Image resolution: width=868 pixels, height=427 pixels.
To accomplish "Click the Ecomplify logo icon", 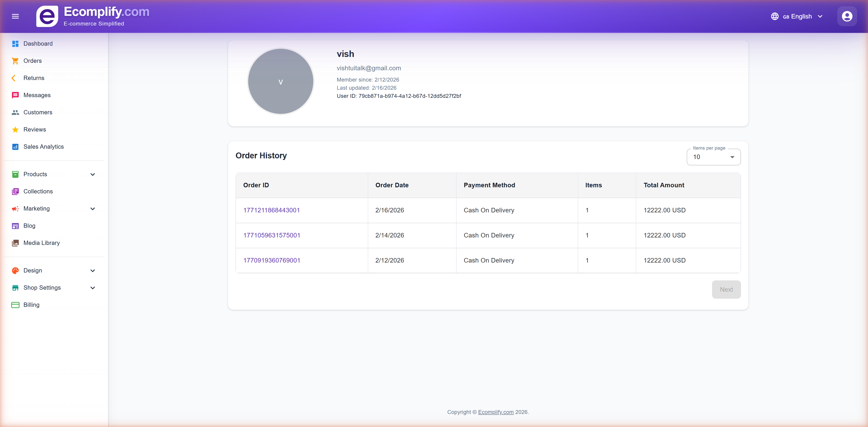I will point(47,16).
